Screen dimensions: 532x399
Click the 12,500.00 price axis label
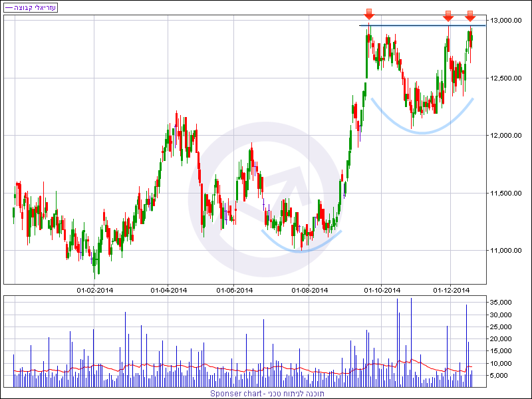coord(507,78)
